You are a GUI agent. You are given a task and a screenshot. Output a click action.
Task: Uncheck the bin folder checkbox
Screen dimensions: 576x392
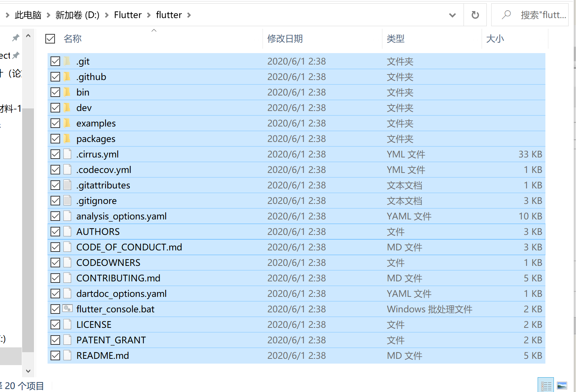click(55, 92)
